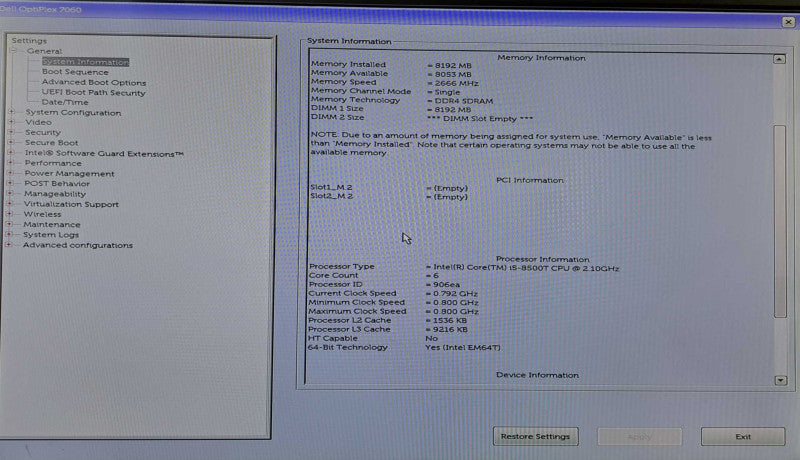Click the scroll up arrow
800x460 pixels.
(x=779, y=59)
